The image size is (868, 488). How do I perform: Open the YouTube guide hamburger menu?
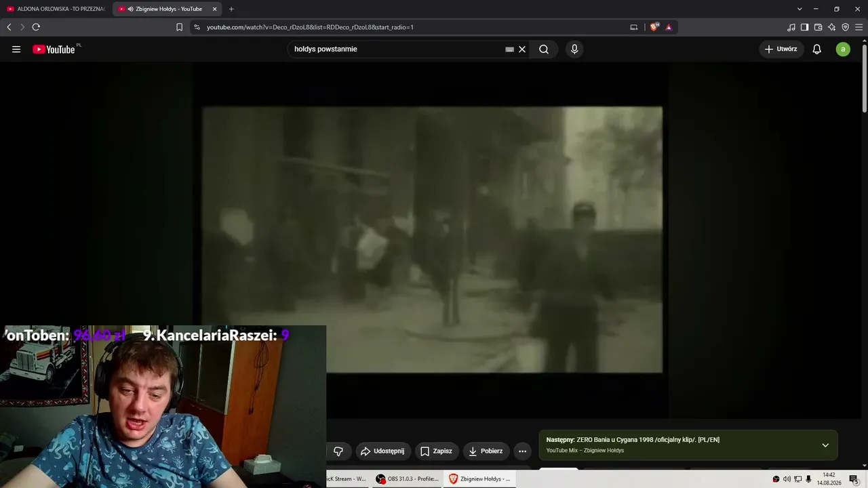tap(16, 49)
